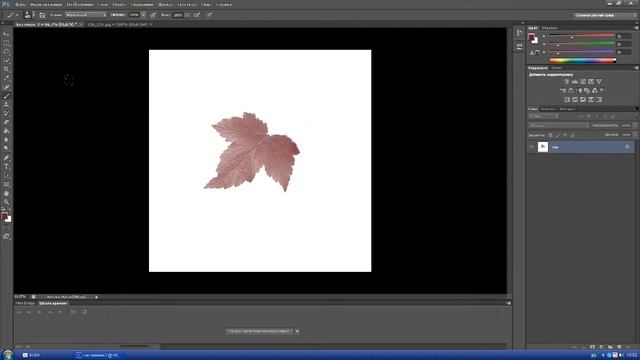This screenshot has width=640, height=360.
Task: Click the create video timeline button
Action: 260,331
